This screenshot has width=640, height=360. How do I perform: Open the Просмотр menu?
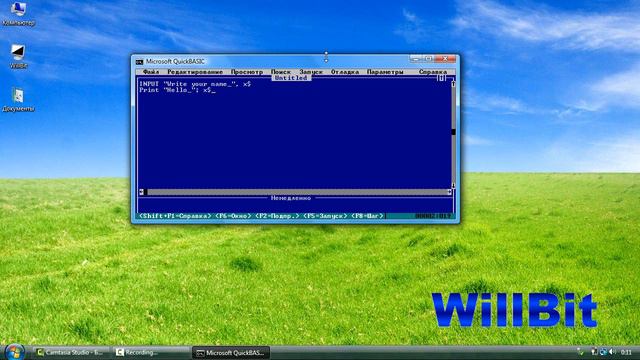pos(247,72)
